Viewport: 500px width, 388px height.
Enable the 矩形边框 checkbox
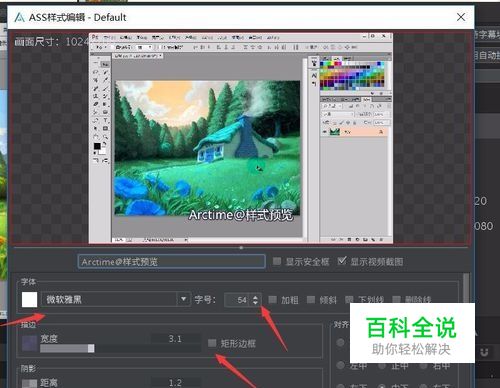coord(212,343)
